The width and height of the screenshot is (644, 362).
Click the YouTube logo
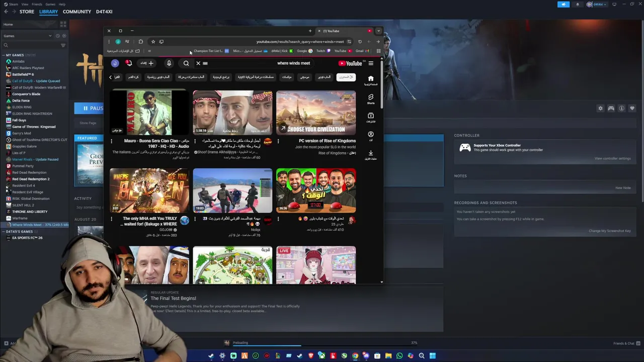pos(350,63)
